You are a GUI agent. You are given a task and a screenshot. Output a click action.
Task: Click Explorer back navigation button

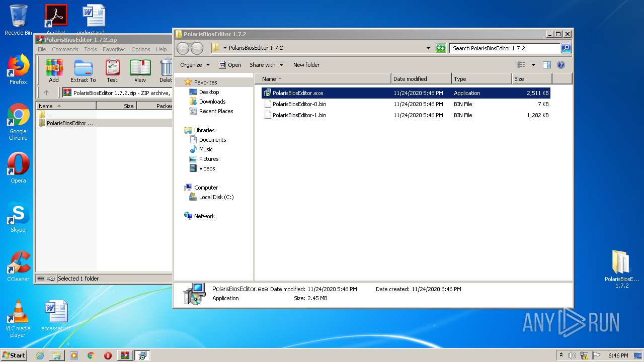[x=183, y=48]
